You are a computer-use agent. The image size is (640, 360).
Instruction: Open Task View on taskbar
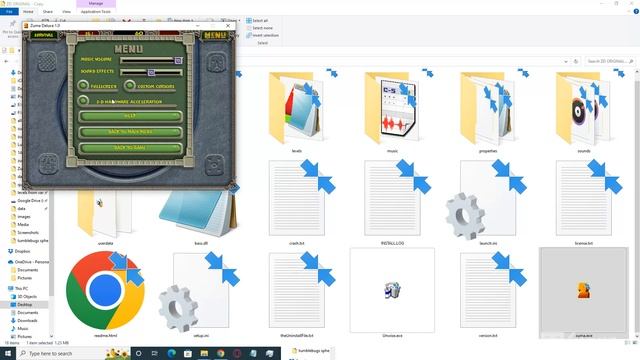pos(155,353)
